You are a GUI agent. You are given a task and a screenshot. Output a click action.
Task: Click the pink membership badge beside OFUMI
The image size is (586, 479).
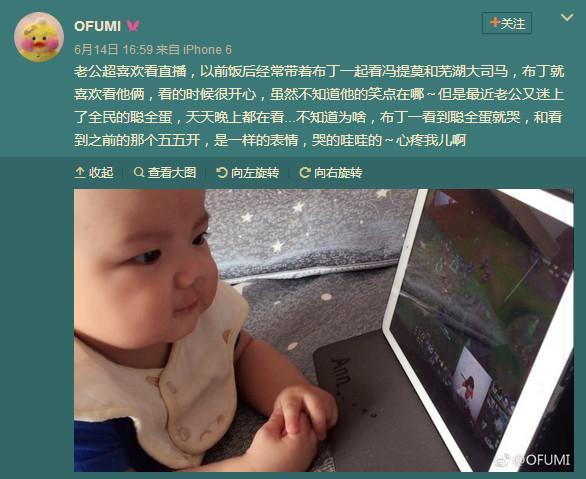click(133, 25)
